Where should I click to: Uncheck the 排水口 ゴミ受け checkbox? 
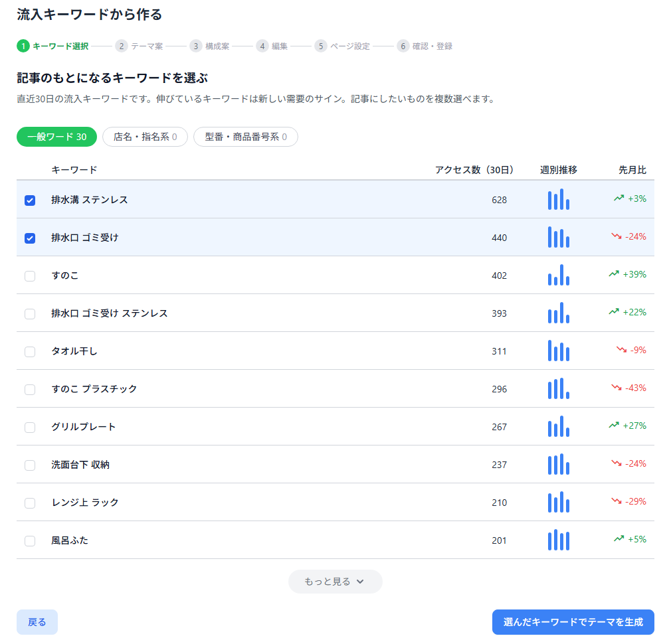tap(30, 238)
